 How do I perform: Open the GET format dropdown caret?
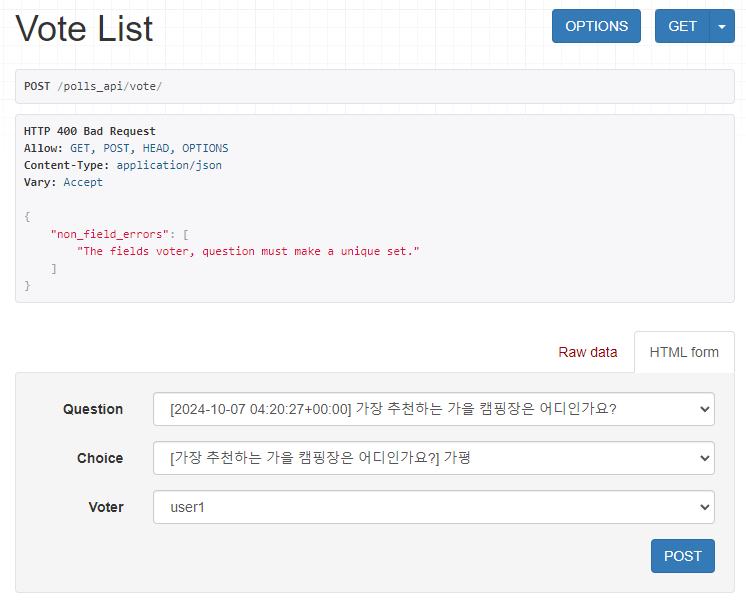[x=722, y=26]
